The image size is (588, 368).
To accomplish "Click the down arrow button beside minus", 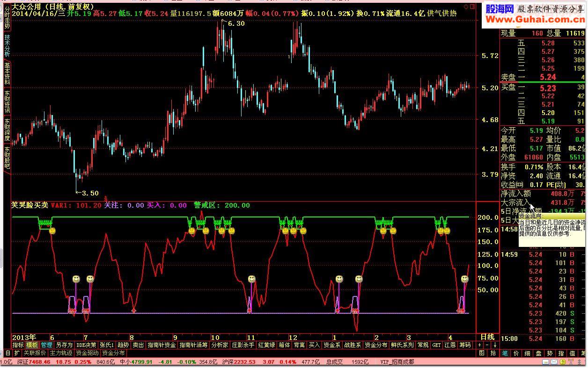I will (x=495, y=345).
